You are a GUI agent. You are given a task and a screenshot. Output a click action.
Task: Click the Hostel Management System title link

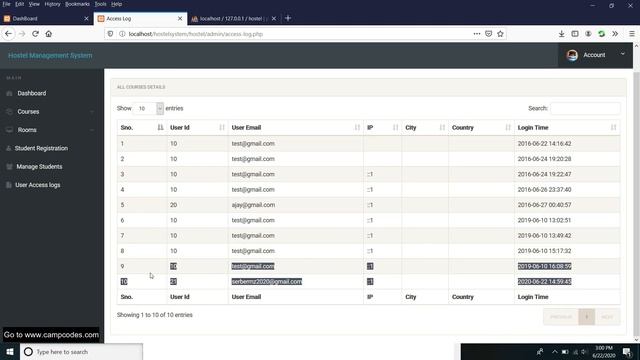[50, 56]
